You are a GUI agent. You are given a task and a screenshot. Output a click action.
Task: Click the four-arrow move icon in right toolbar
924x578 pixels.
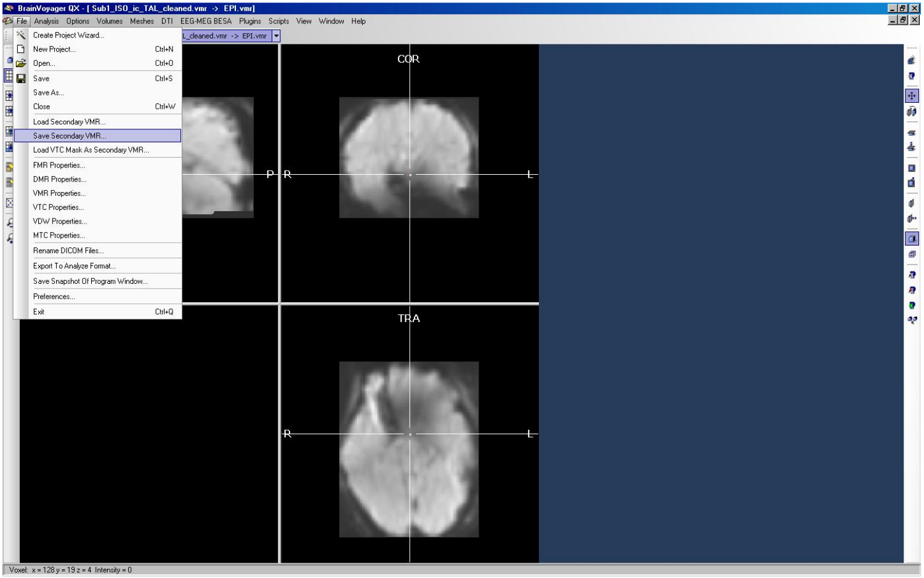pos(912,95)
